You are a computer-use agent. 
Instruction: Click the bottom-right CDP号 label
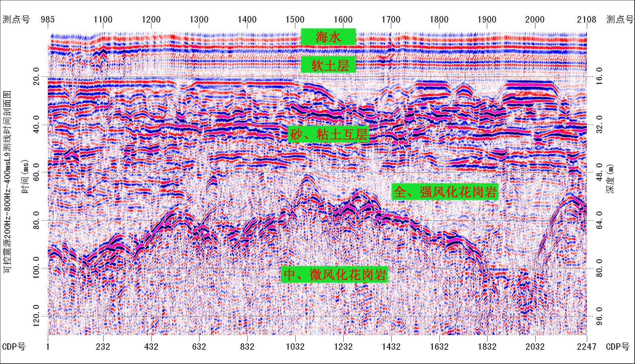coord(618,347)
